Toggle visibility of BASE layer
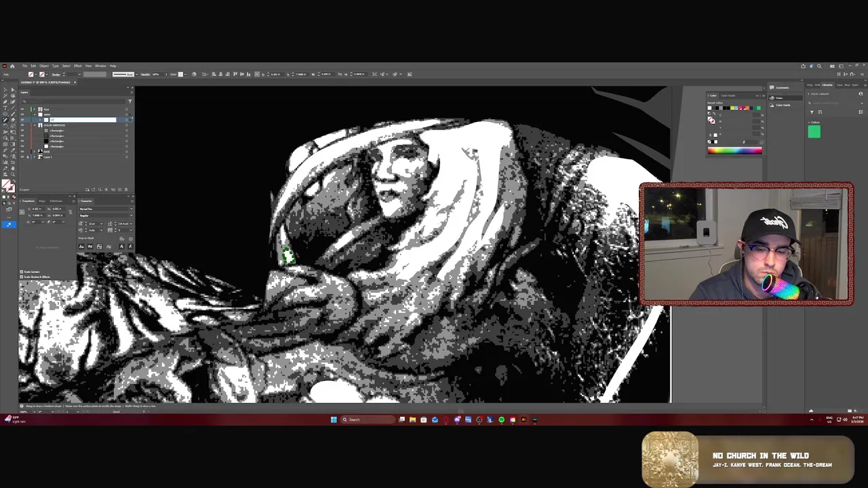This screenshot has height=488, width=868. point(22,152)
